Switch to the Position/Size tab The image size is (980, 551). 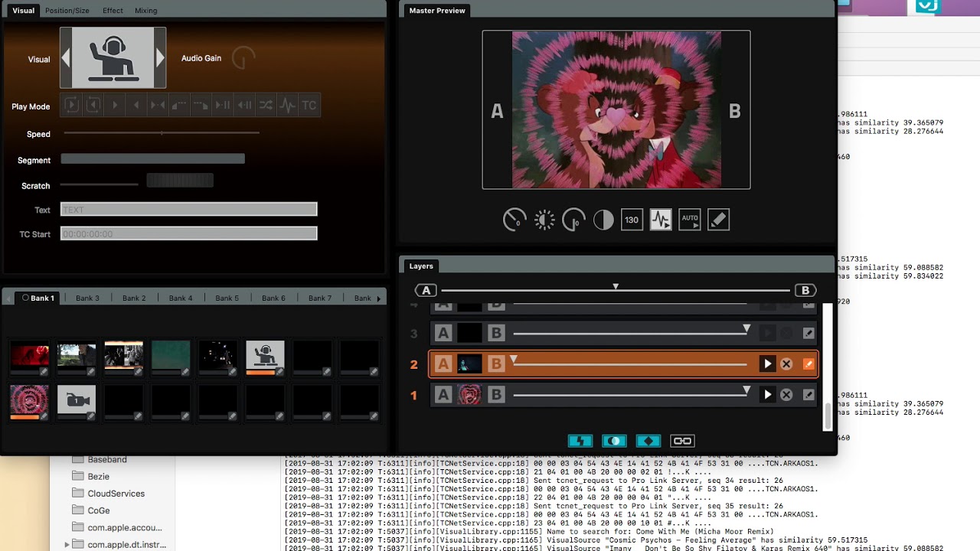click(67, 11)
